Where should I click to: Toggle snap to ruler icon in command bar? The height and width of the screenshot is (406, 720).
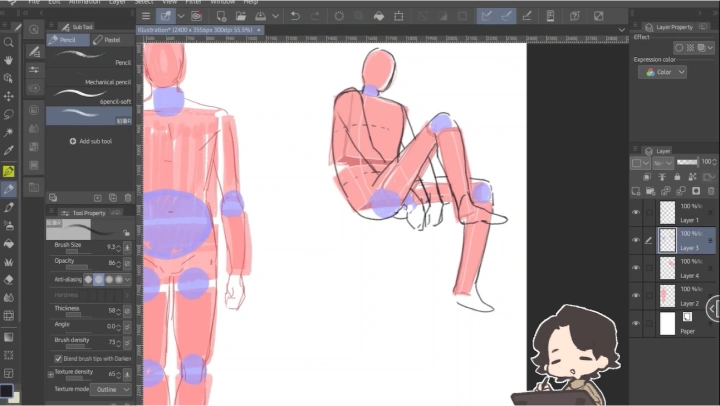(487, 16)
